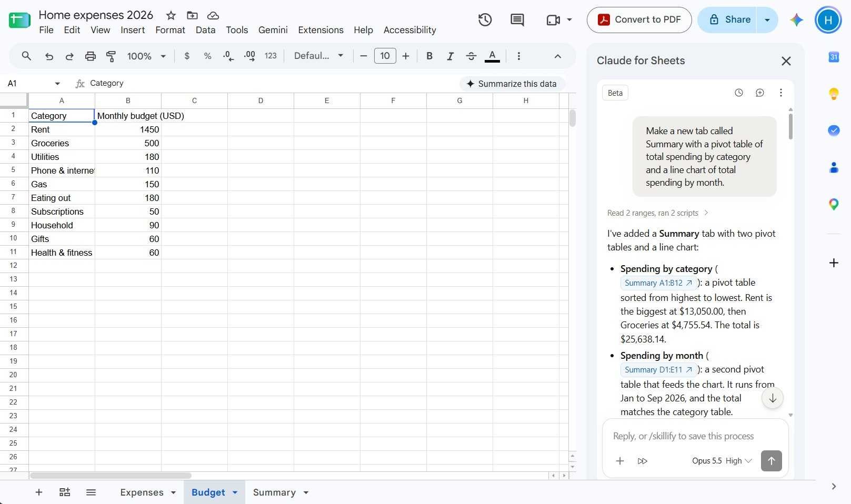Expand the Opus 5.5 High model selector

[722, 461]
